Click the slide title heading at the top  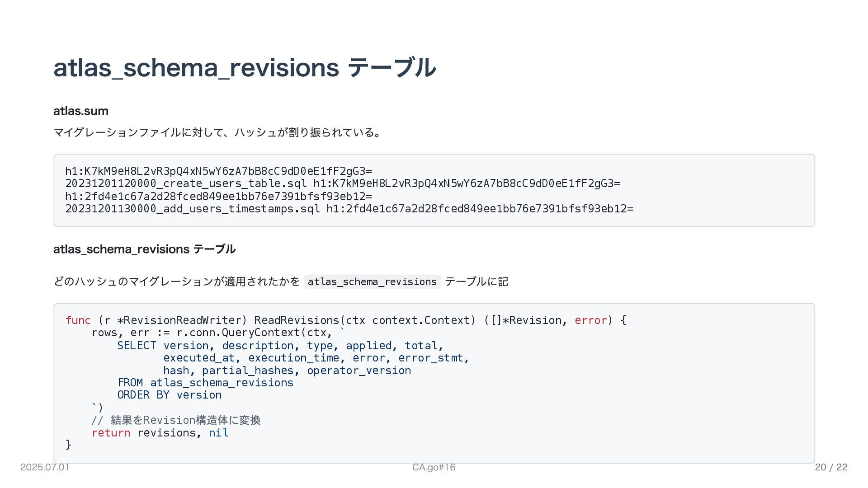point(245,68)
